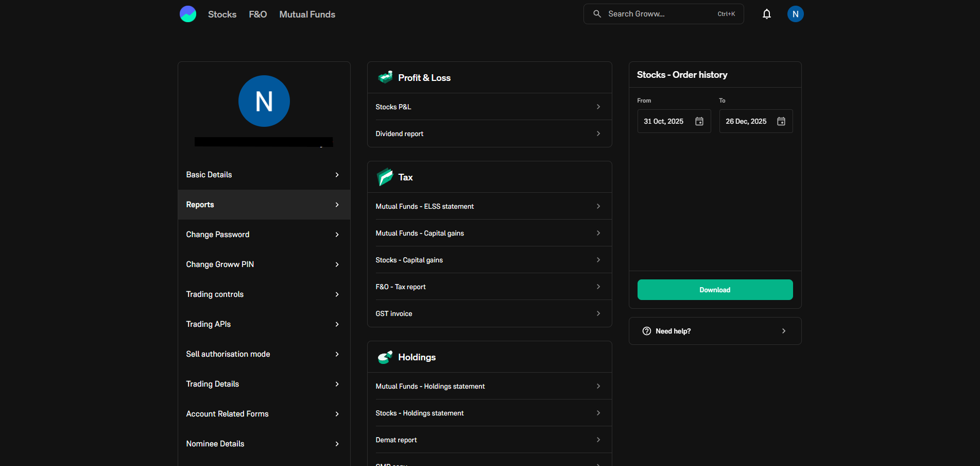Click the Groww logo
Viewport: 980px width, 466px height.
coord(188,14)
